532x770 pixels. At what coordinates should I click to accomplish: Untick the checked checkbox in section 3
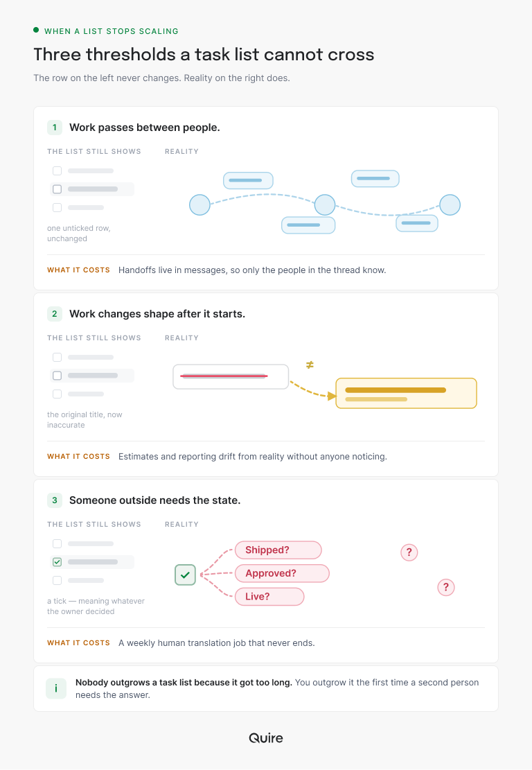pos(57,562)
